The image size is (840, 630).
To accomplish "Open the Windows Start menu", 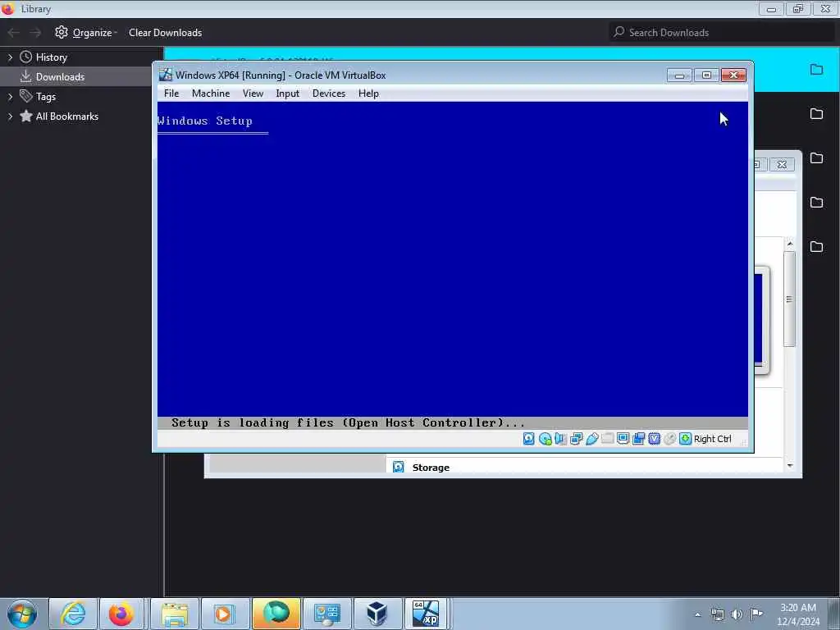I will tap(22, 614).
